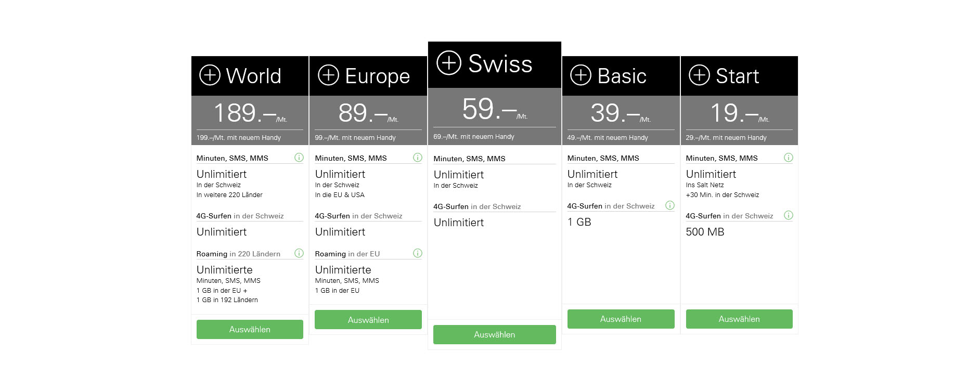Viewport: 980px width, 390px height.
Task: Select the Europe plan with Auswählen
Action: pyautogui.click(x=368, y=320)
